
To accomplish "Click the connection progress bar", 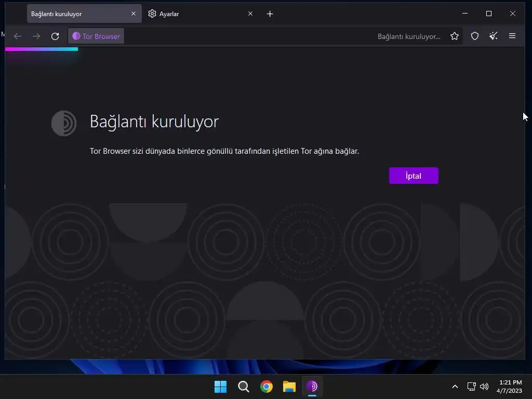I will click(x=42, y=49).
